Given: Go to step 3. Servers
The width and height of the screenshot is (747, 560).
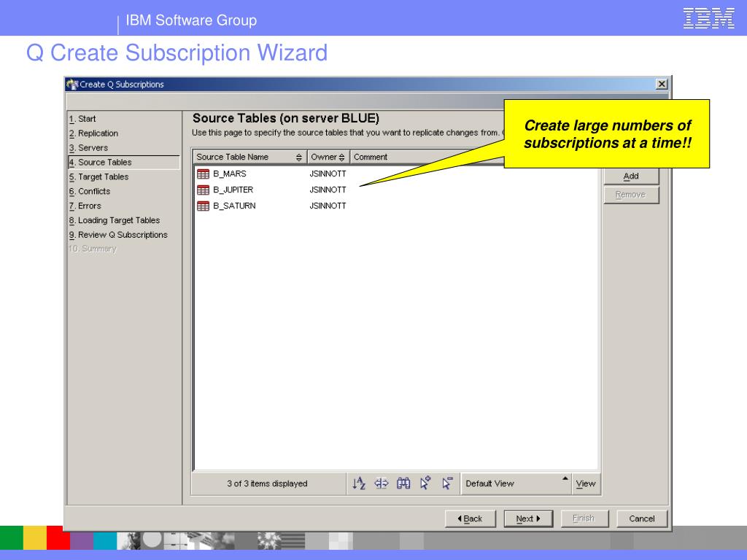Looking at the screenshot, I should (88, 148).
